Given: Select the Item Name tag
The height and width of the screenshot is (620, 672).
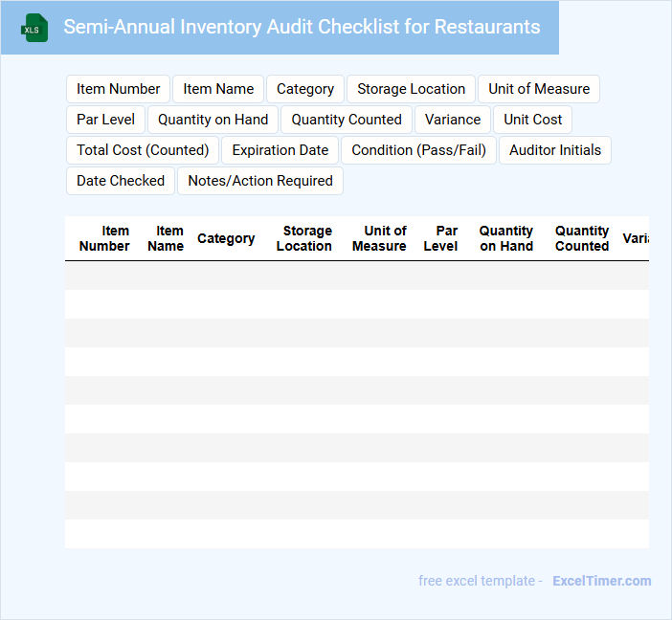Looking at the screenshot, I should click(x=218, y=89).
